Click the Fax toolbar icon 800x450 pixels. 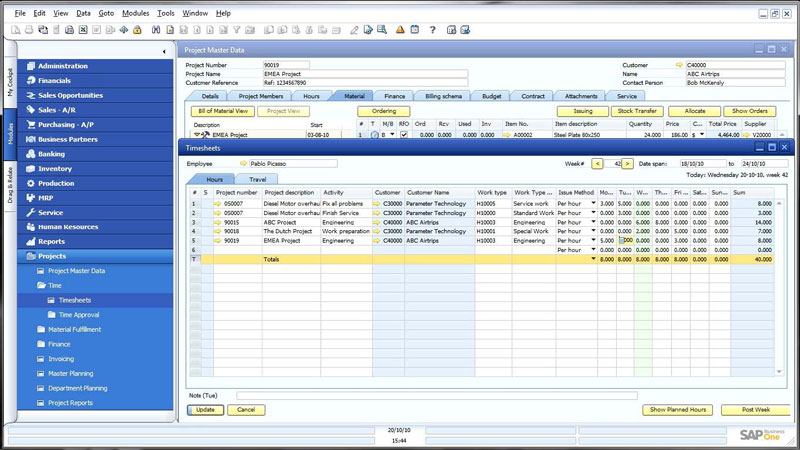coord(69,30)
